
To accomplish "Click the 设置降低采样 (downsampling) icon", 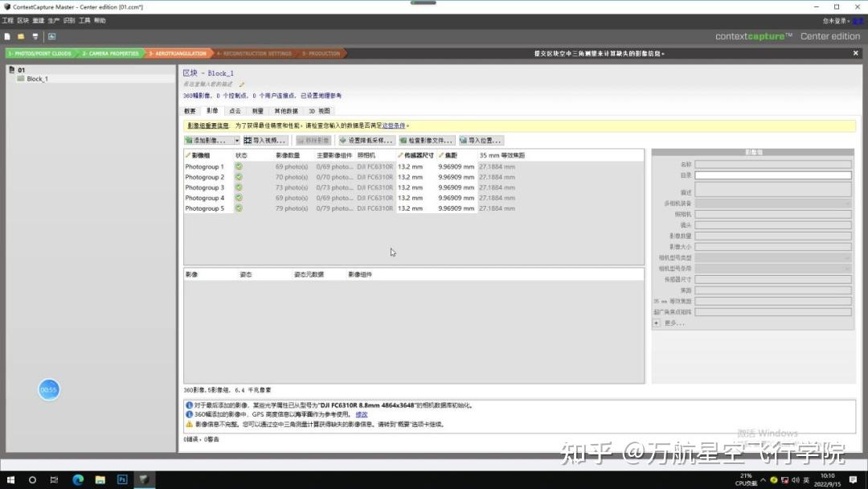I will coord(343,140).
